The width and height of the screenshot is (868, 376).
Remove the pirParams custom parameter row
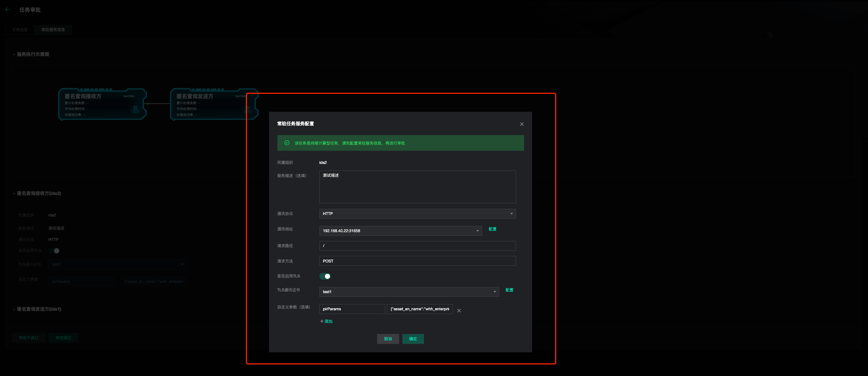[459, 311]
